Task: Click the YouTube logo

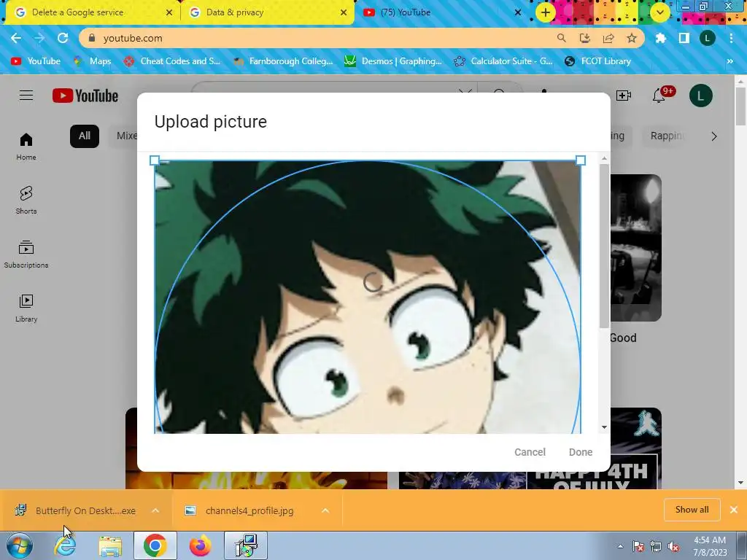Action: pos(85,96)
